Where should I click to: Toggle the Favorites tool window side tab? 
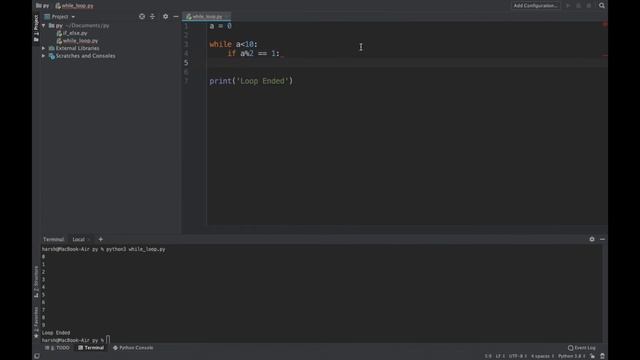[x=36, y=322]
